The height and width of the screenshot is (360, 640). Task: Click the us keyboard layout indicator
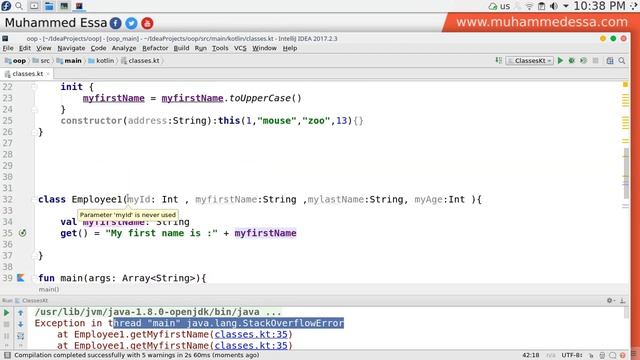point(505,6)
